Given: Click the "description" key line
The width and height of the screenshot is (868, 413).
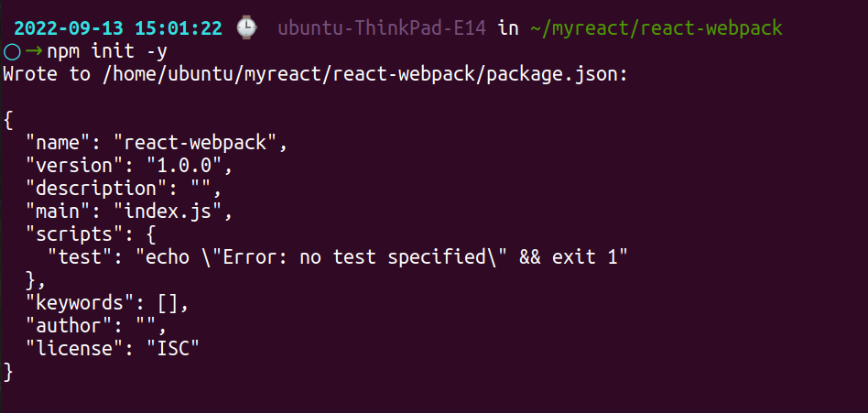Looking at the screenshot, I should 124,189.
